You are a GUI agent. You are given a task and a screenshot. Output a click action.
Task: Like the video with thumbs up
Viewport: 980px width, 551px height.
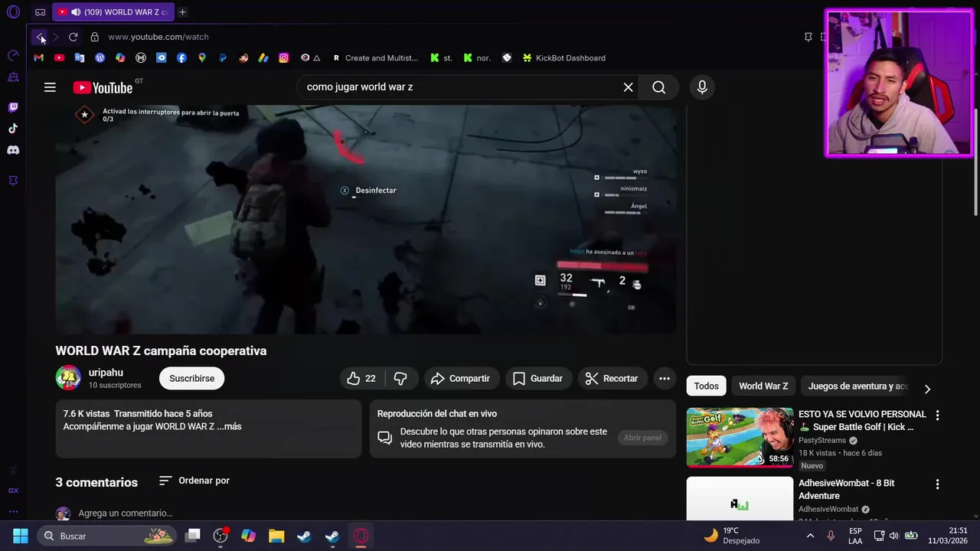click(361, 378)
